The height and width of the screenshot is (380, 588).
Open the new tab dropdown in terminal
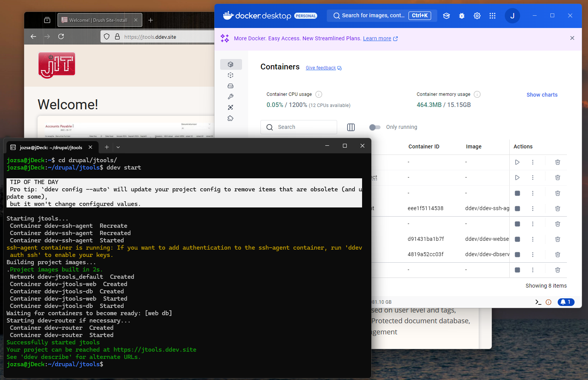point(118,147)
